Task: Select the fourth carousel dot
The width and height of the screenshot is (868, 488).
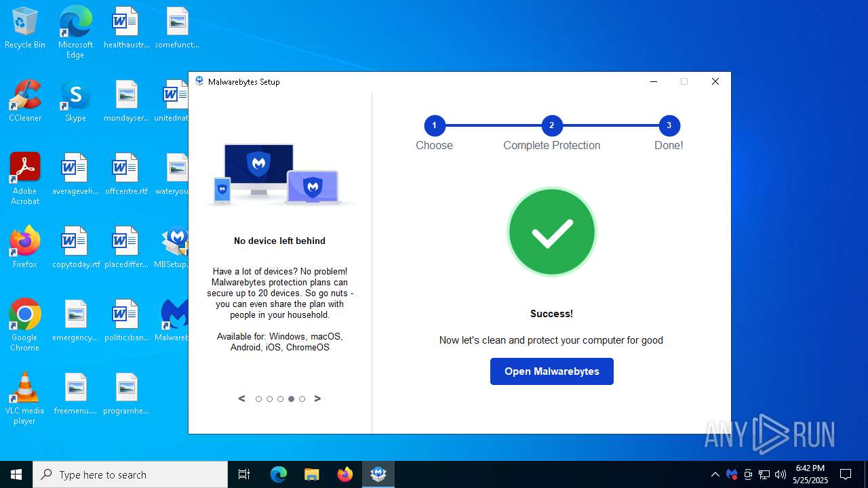Action: [291, 399]
